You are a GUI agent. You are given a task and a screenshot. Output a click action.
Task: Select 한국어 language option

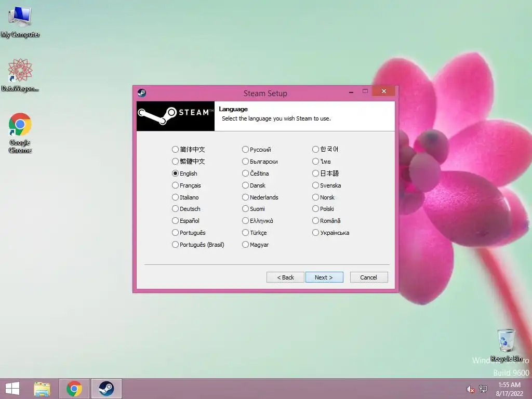pos(325,149)
